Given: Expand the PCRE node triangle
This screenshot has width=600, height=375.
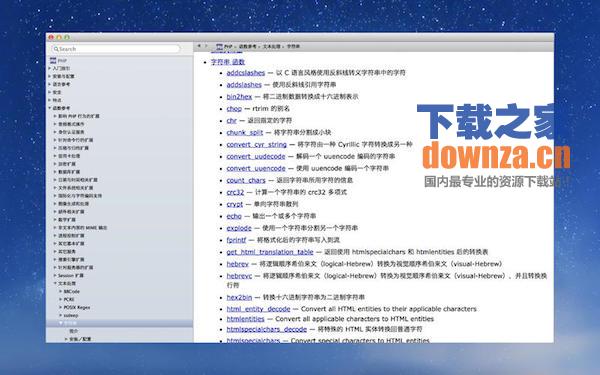Looking at the screenshot, I should [x=60, y=300].
